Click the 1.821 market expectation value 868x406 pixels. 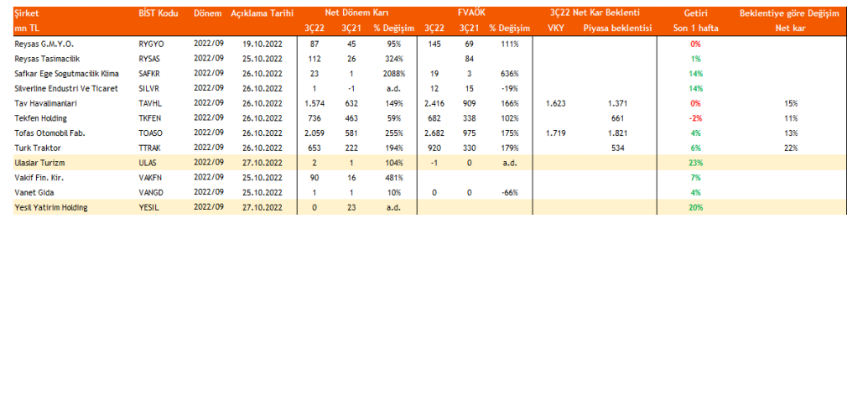pyautogui.click(x=618, y=133)
